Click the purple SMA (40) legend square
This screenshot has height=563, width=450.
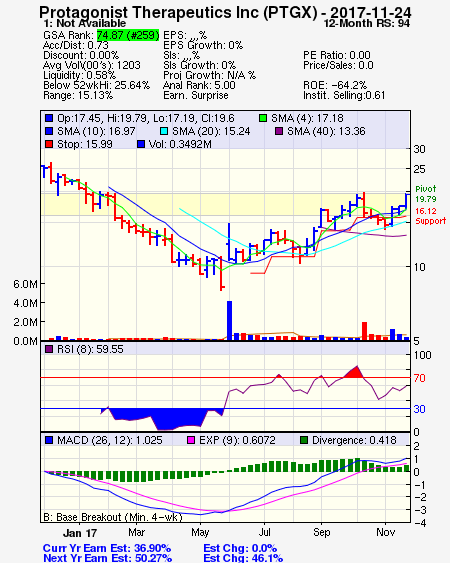279,131
